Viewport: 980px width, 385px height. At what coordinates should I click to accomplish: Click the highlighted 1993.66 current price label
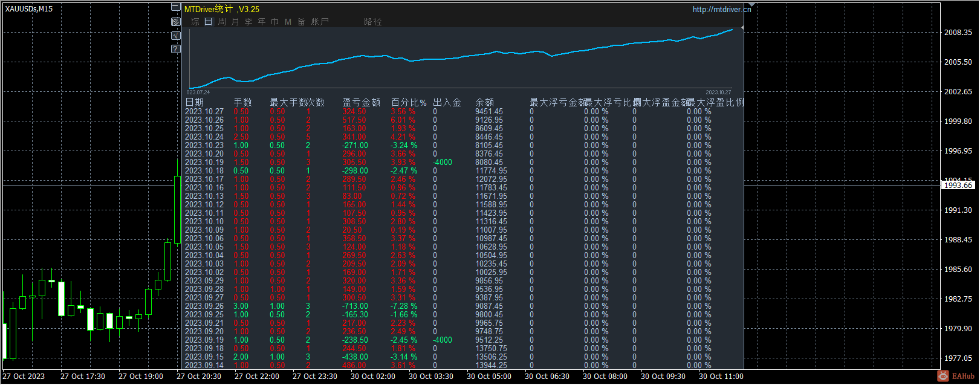coord(958,186)
